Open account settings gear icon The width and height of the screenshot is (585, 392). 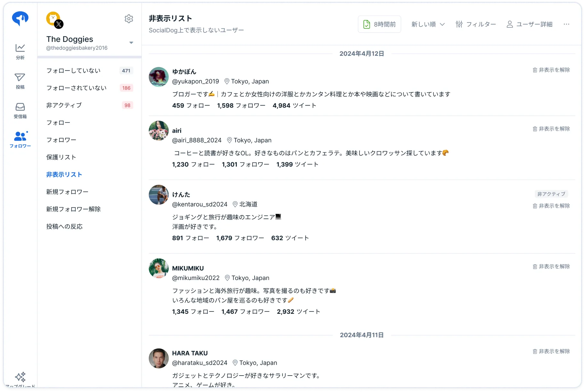129,19
